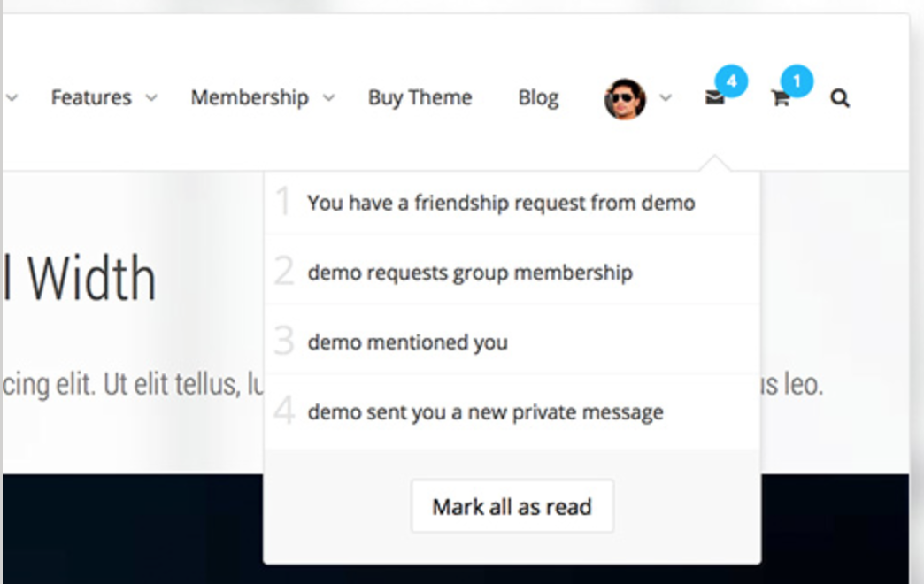Navigate to the Blog page
924x584 pixels.
[x=538, y=97]
